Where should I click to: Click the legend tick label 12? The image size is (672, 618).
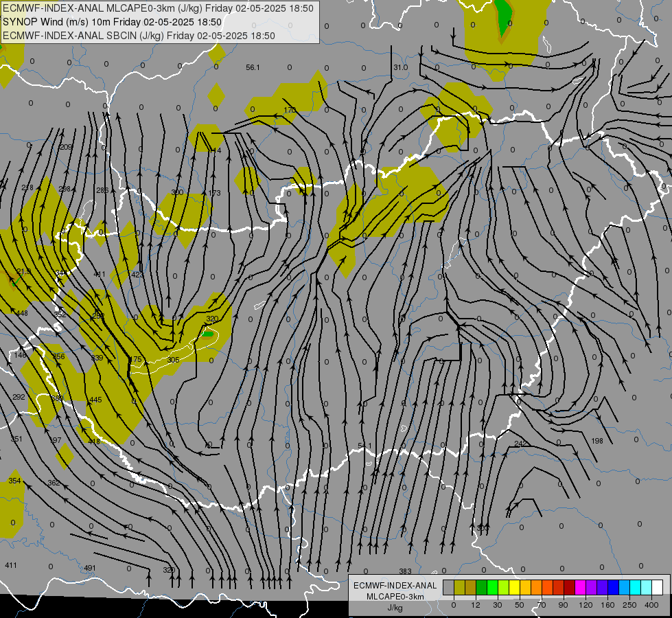475,605
